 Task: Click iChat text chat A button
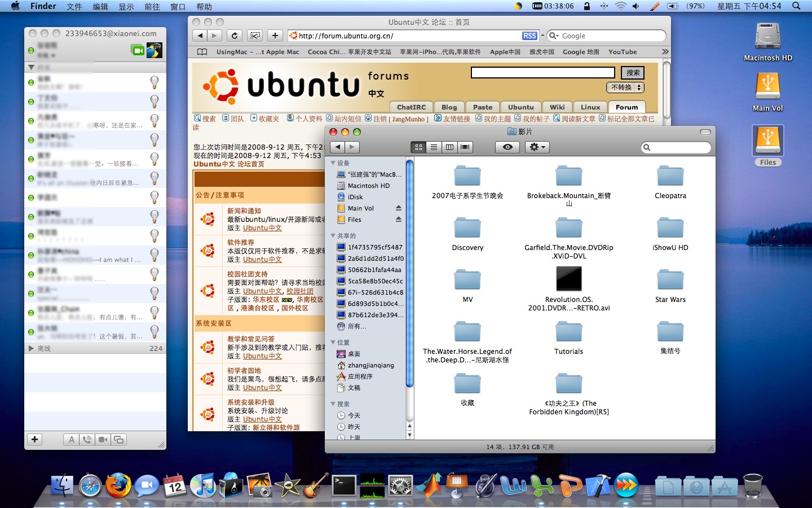click(71, 439)
